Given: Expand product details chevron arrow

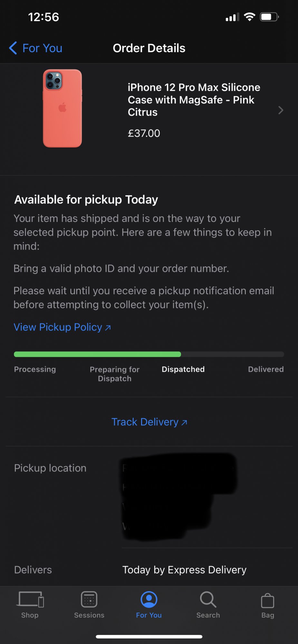Looking at the screenshot, I should coord(281,110).
